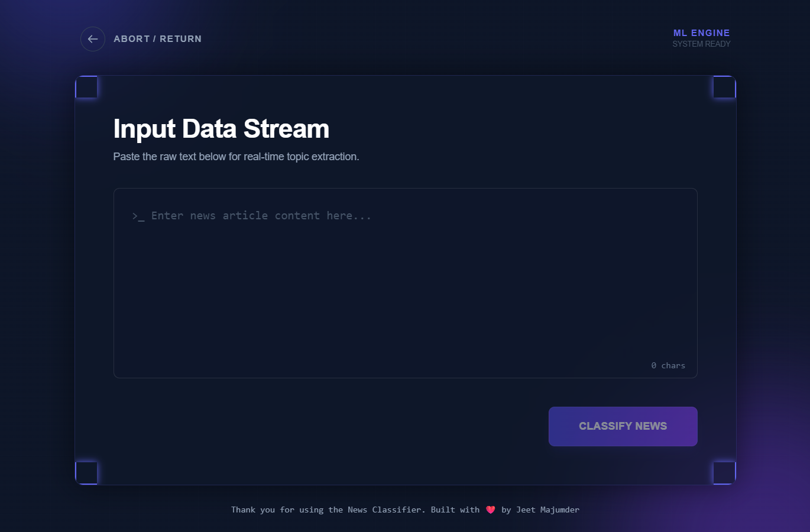Viewport: 810px width, 532px height.
Task: Click the 'Paste the raw text below' subtitle
Action: point(236,157)
